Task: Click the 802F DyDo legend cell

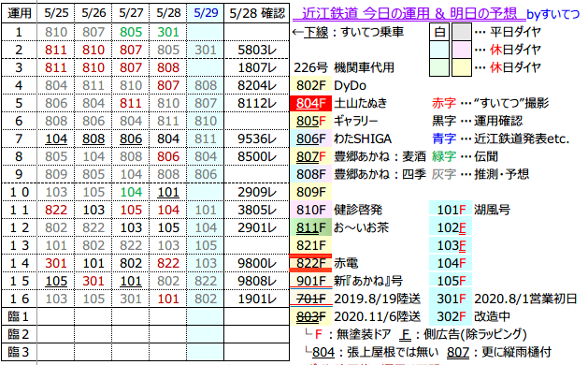Action: [x=311, y=85]
